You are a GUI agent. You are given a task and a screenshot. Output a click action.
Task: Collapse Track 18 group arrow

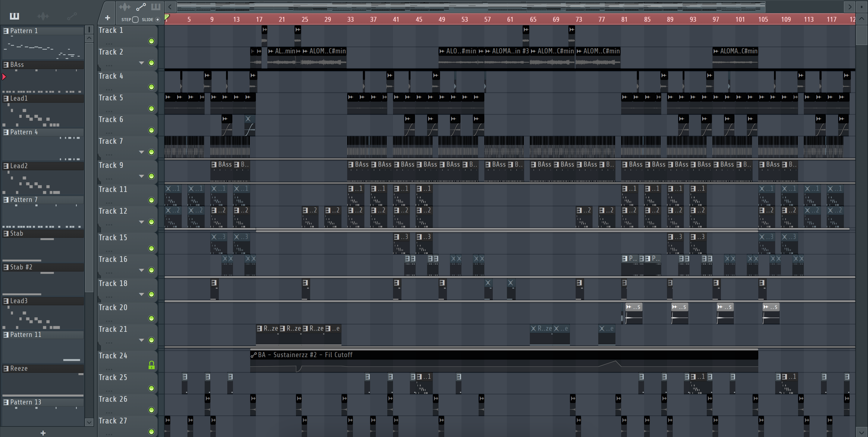[142, 294]
